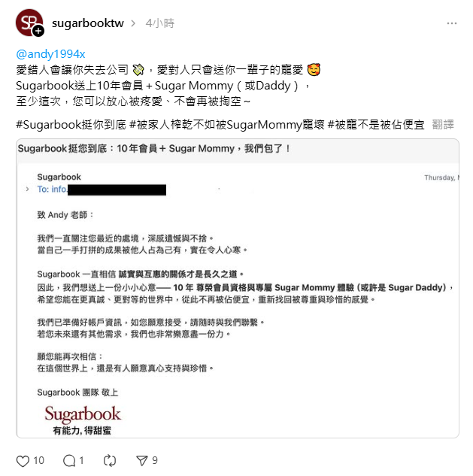
Task: Share post with paper plane icon
Action: [142, 461]
